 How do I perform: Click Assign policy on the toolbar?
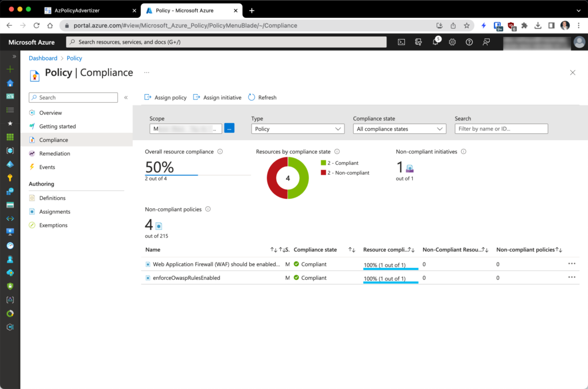click(x=165, y=97)
